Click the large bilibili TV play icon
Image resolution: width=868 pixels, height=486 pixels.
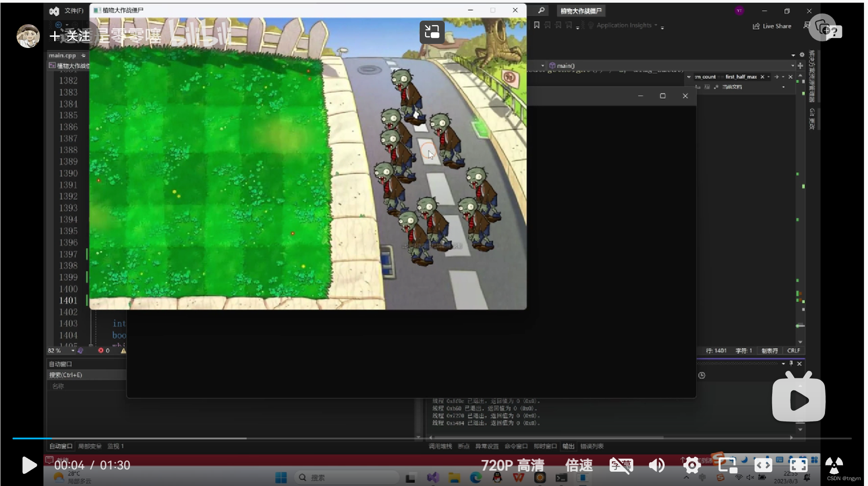[x=798, y=399]
